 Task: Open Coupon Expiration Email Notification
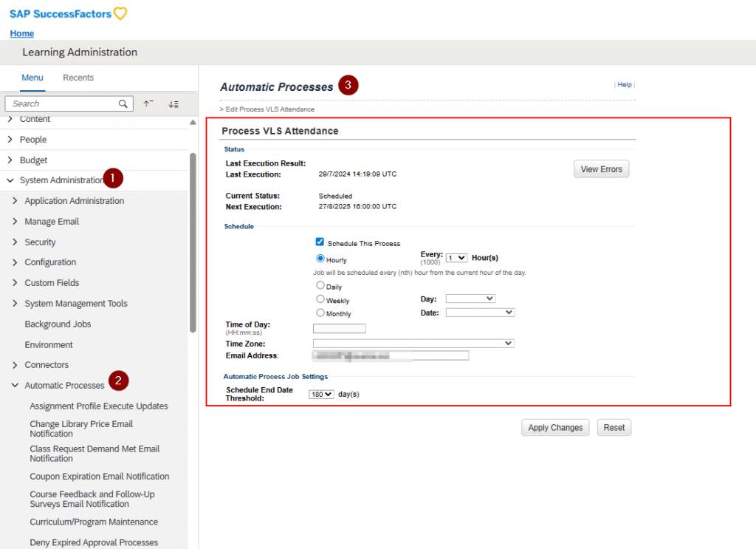(100, 477)
